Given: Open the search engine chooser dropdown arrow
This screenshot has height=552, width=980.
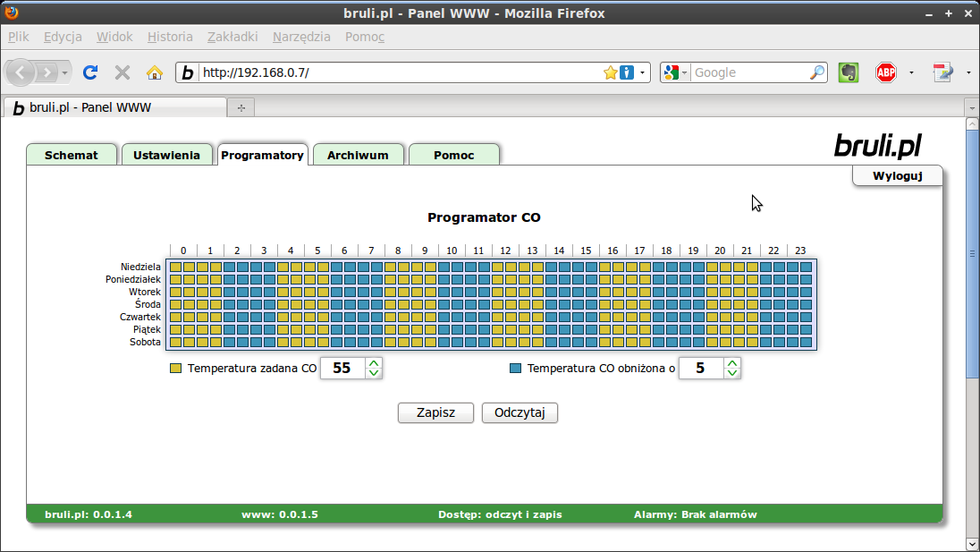Looking at the screenshot, I should pyautogui.click(x=684, y=72).
